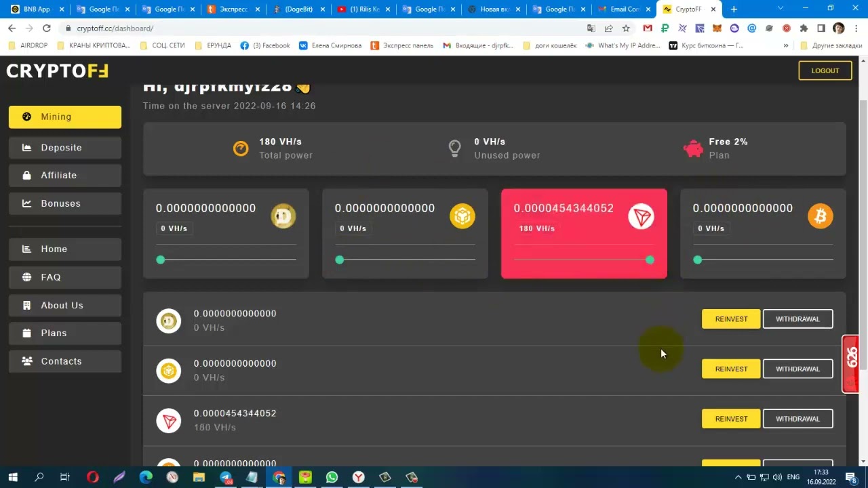The image size is (868, 488).
Task: Click the Tron power slider handle
Action: click(650, 260)
